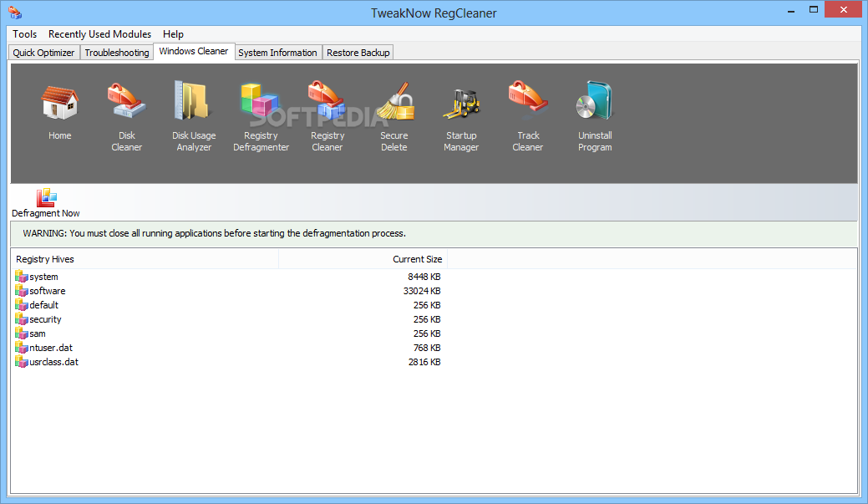Open the Help menu
This screenshot has width=868, height=504.
click(x=173, y=34)
